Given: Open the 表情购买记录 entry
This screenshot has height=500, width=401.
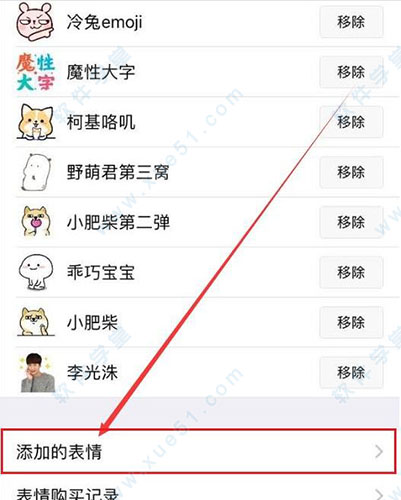Looking at the screenshot, I should [x=200, y=490].
